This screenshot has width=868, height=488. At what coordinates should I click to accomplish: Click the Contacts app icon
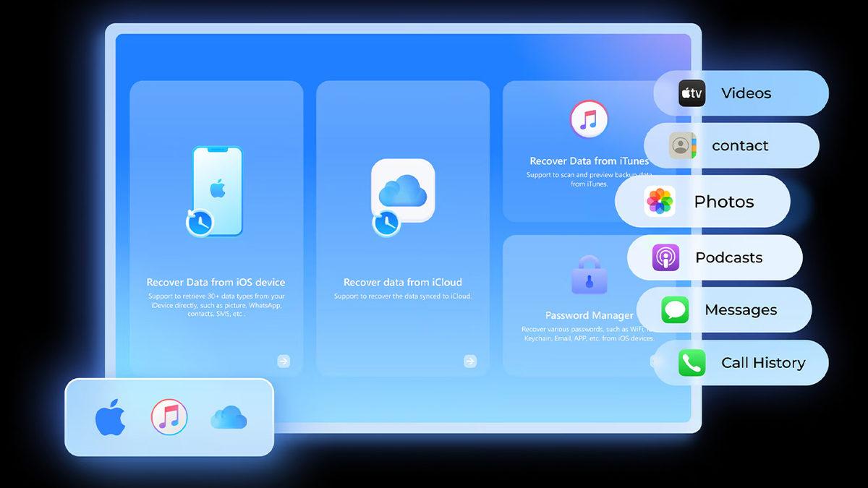click(682, 145)
